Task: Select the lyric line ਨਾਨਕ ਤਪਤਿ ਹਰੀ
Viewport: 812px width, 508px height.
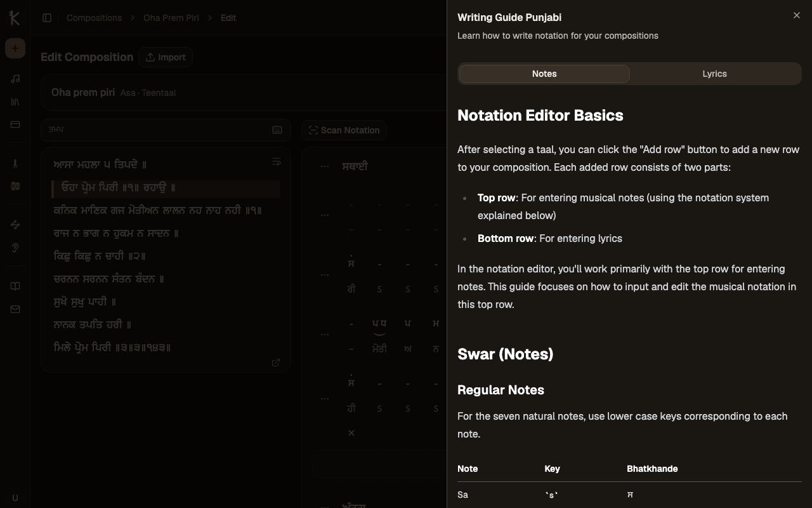Action: coord(93,324)
